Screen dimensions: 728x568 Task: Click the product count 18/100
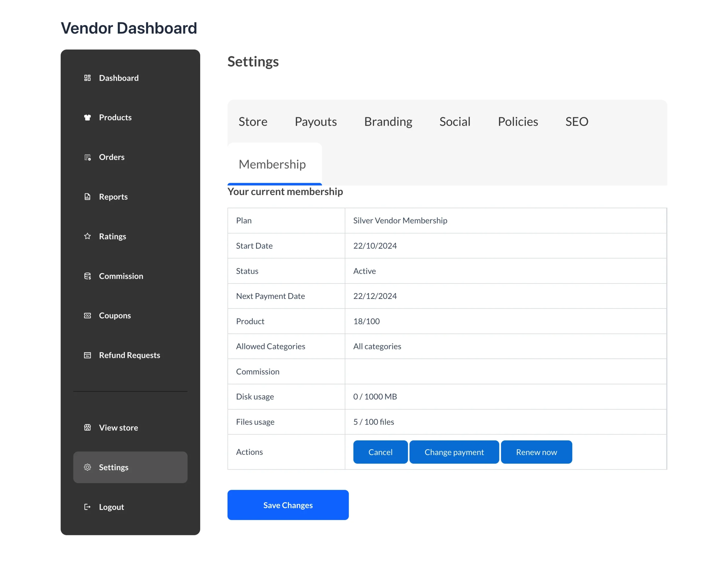(366, 322)
